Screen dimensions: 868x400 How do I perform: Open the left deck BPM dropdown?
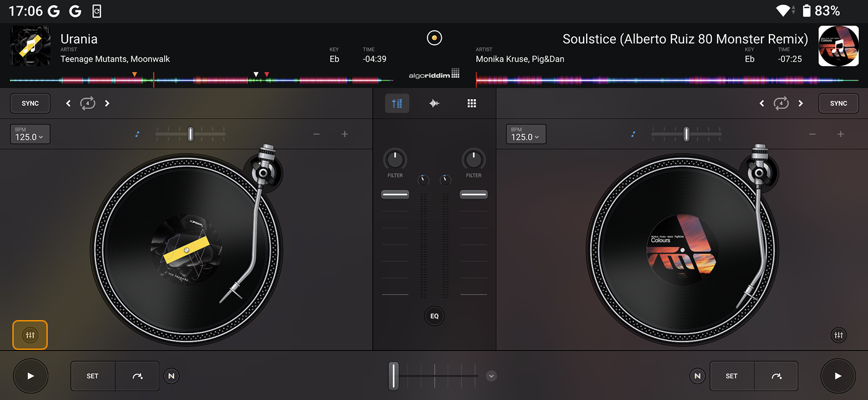(x=30, y=134)
